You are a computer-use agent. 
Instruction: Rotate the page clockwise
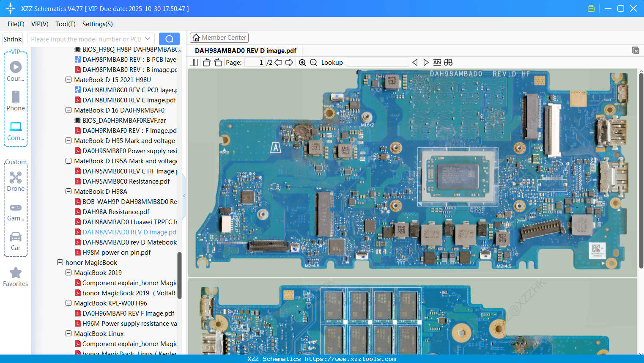tap(218, 63)
